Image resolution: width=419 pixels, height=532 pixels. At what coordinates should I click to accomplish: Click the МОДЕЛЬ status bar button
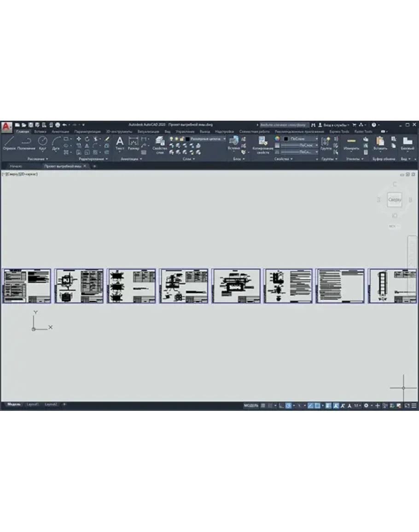point(251,405)
